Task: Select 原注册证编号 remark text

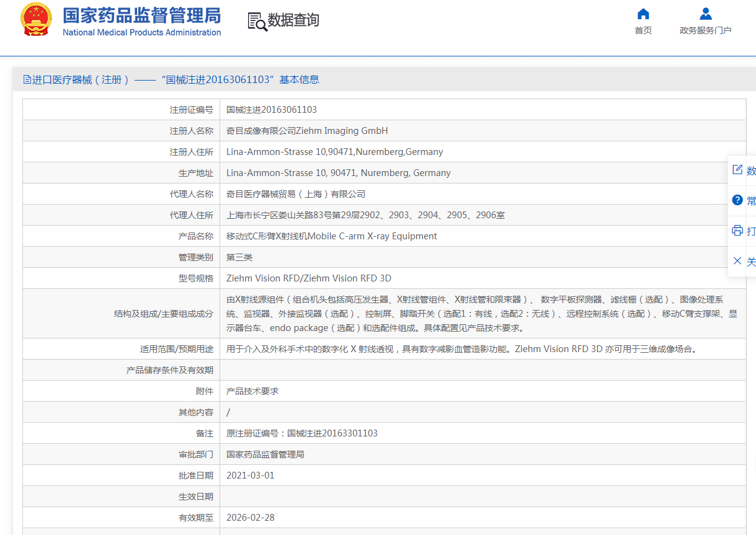Action: tap(302, 433)
